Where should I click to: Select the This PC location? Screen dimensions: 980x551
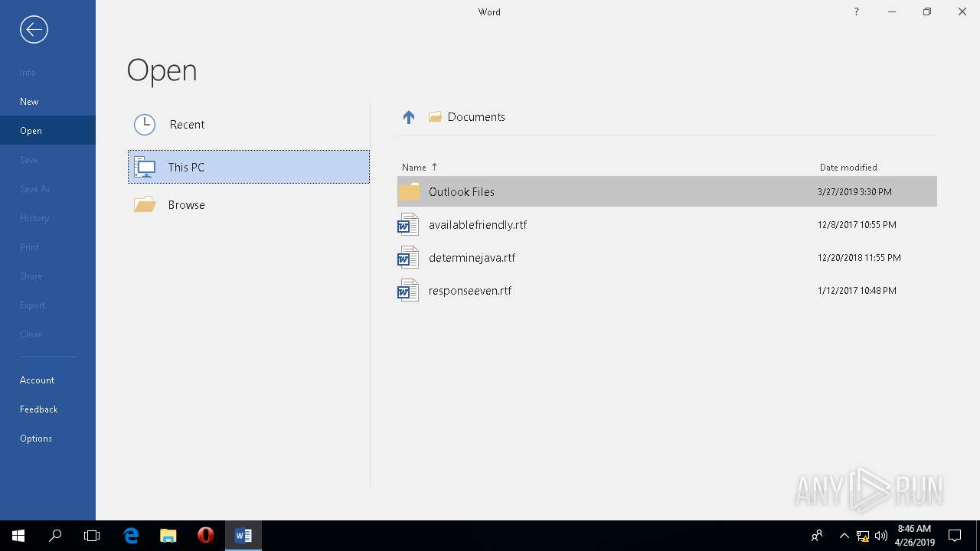tap(249, 167)
